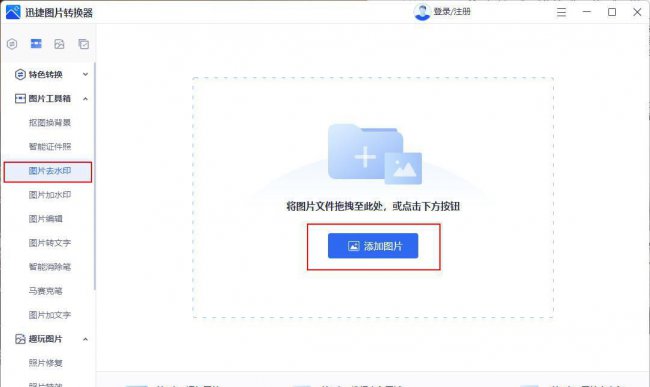650x387 pixels.
Task: Select 图片加水印 in the sidebar
Action: pyautogui.click(x=50, y=195)
